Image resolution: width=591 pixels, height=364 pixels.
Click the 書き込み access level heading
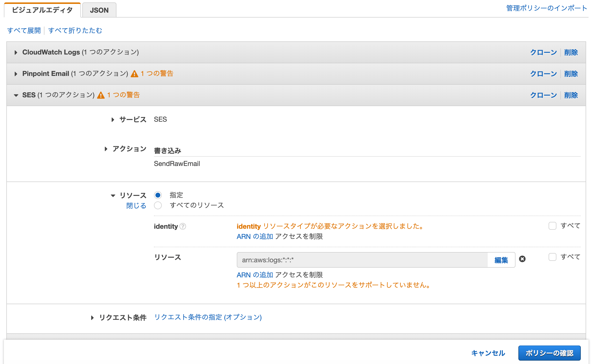168,151
